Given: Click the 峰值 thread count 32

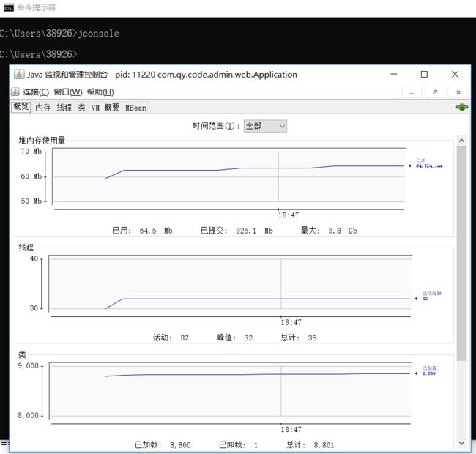Looking at the screenshot, I should pos(248,338).
